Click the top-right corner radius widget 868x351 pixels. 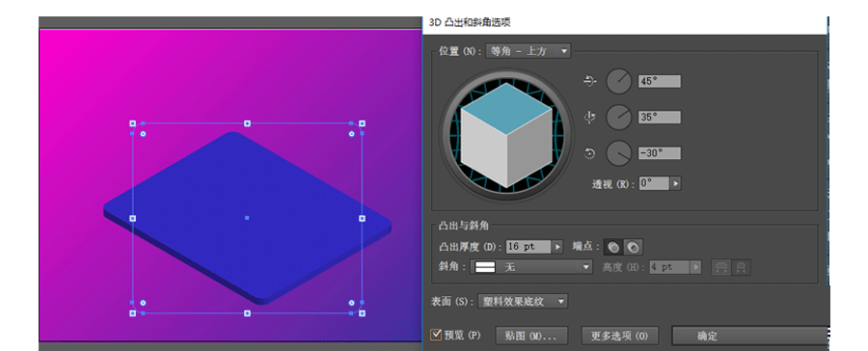click(351, 134)
